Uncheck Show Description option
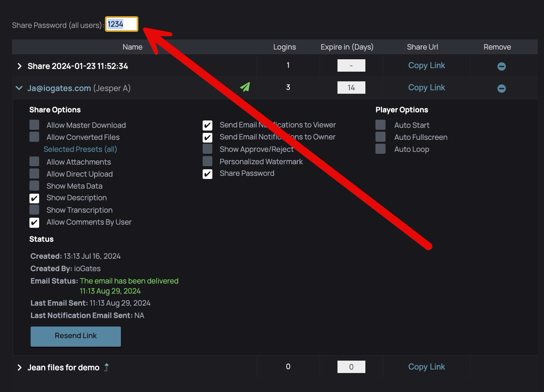This screenshot has width=544, height=392. pyautogui.click(x=34, y=198)
